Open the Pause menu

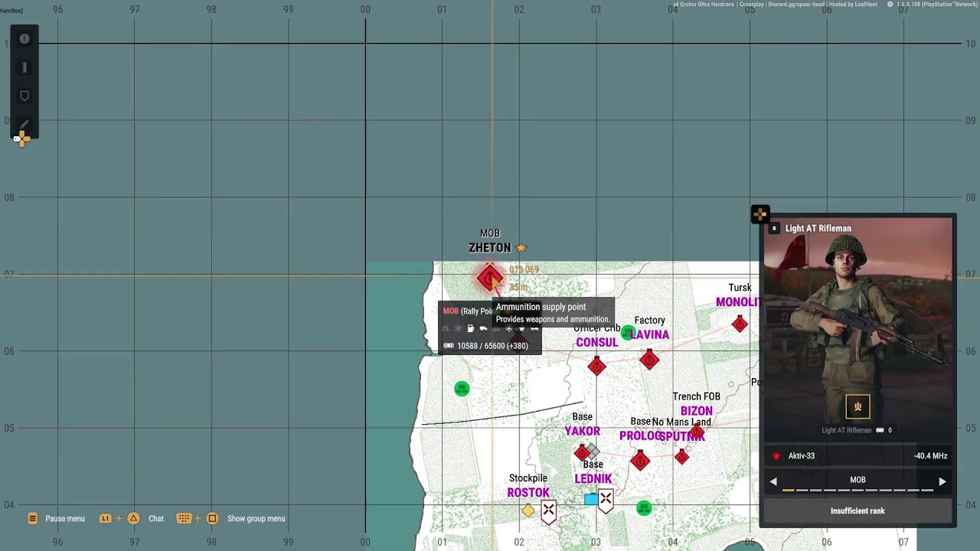[57, 519]
